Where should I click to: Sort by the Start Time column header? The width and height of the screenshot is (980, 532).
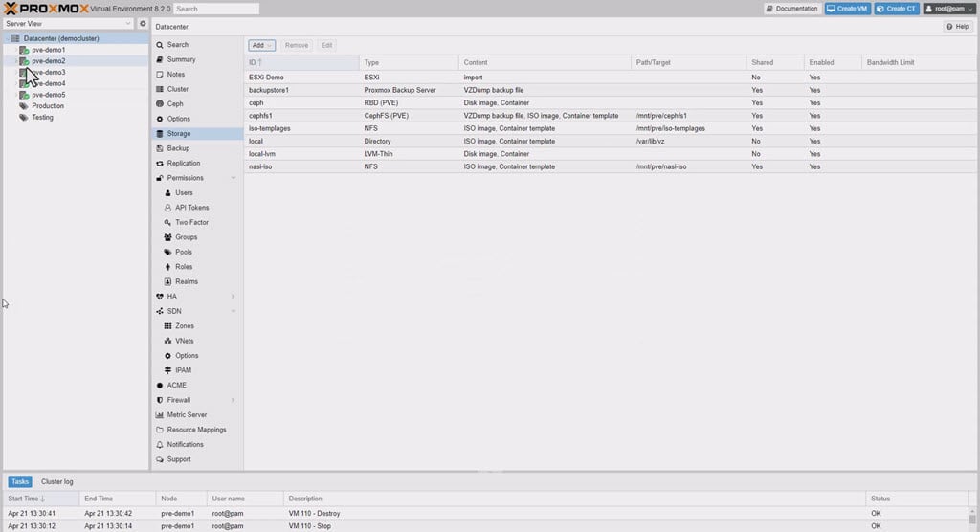point(41,499)
